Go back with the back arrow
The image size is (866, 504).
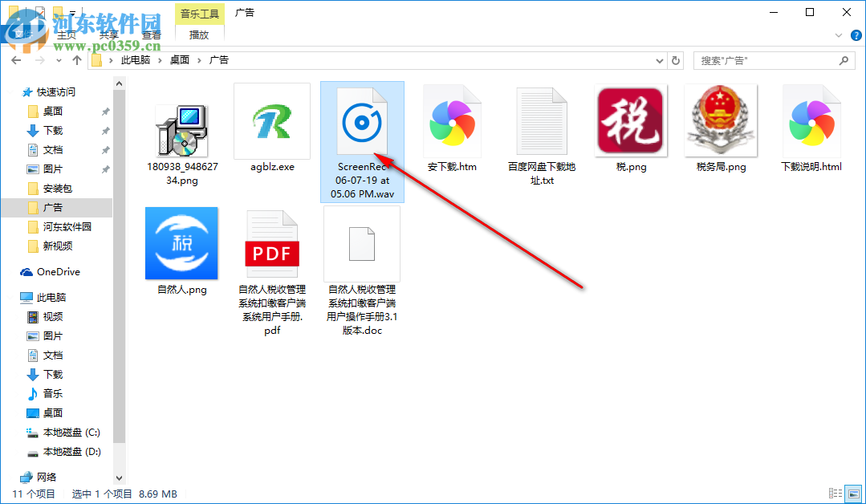tap(16, 60)
